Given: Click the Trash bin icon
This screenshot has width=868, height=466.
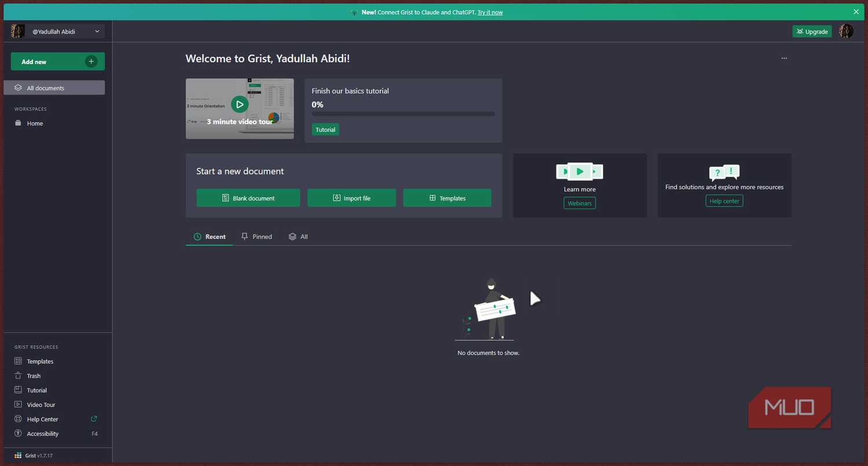Looking at the screenshot, I should 18,375.
